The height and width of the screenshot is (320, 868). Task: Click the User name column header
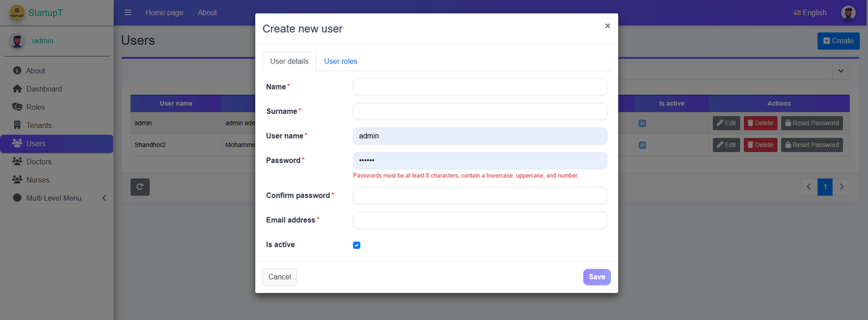click(x=176, y=104)
